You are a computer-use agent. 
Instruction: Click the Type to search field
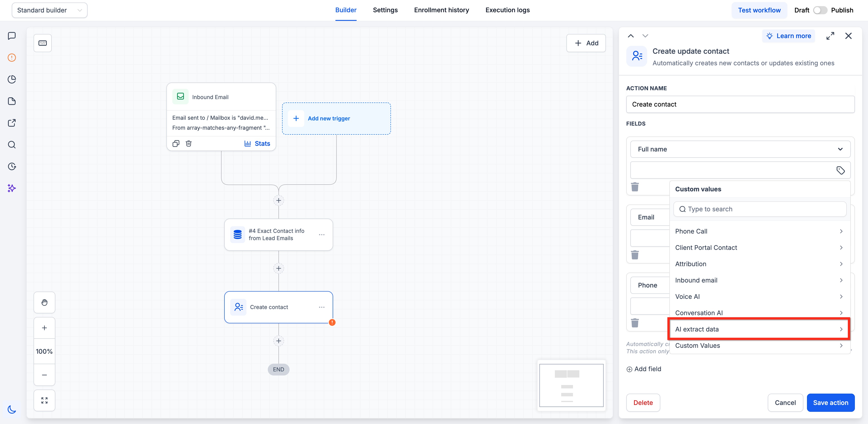pos(760,209)
